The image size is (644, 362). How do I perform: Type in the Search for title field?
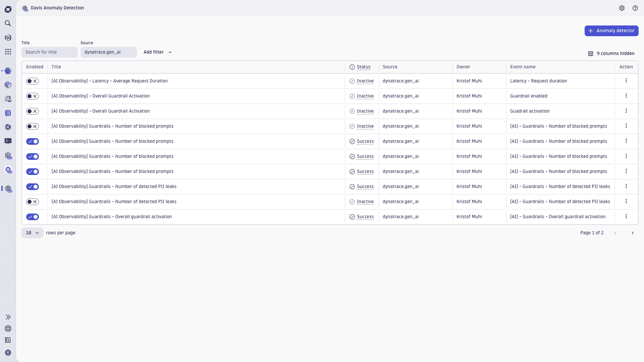point(49,52)
